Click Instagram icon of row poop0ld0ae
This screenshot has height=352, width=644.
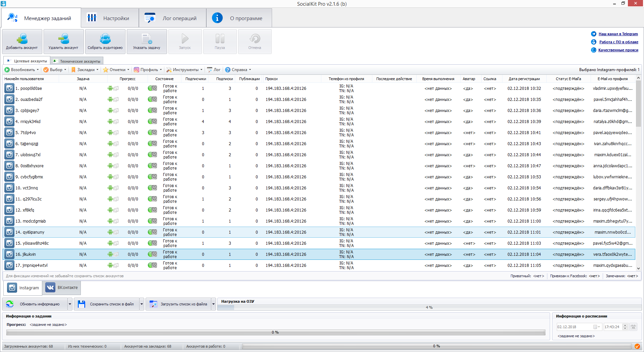[x=9, y=89]
